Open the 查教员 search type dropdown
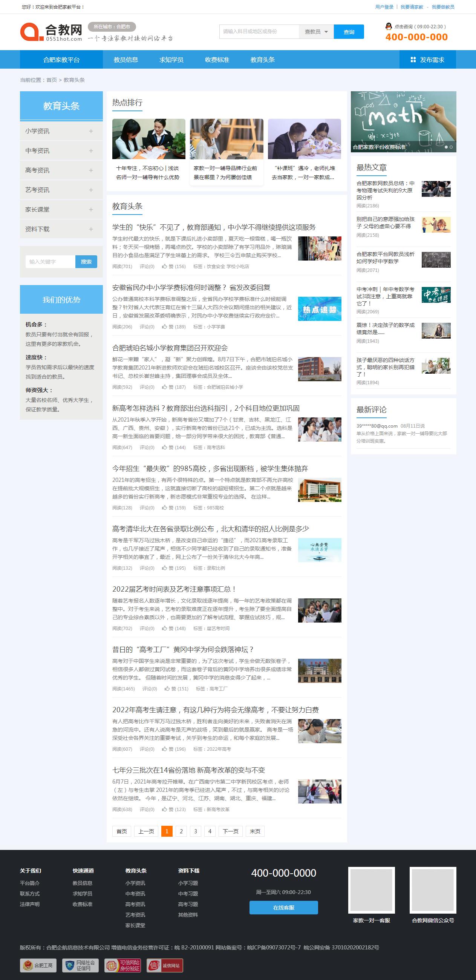This screenshot has height=980, width=476. click(x=316, y=32)
